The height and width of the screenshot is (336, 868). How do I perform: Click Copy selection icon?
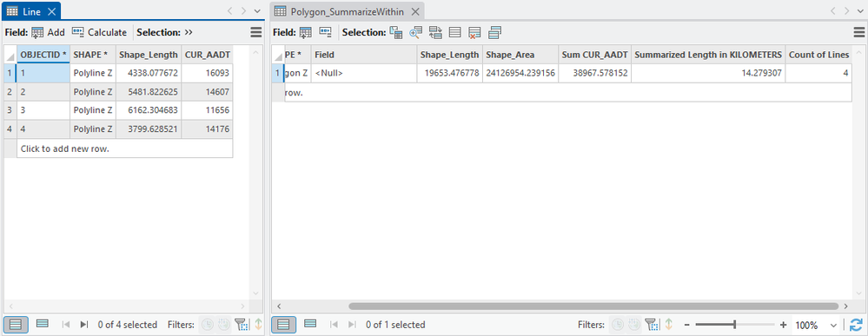click(495, 33)
